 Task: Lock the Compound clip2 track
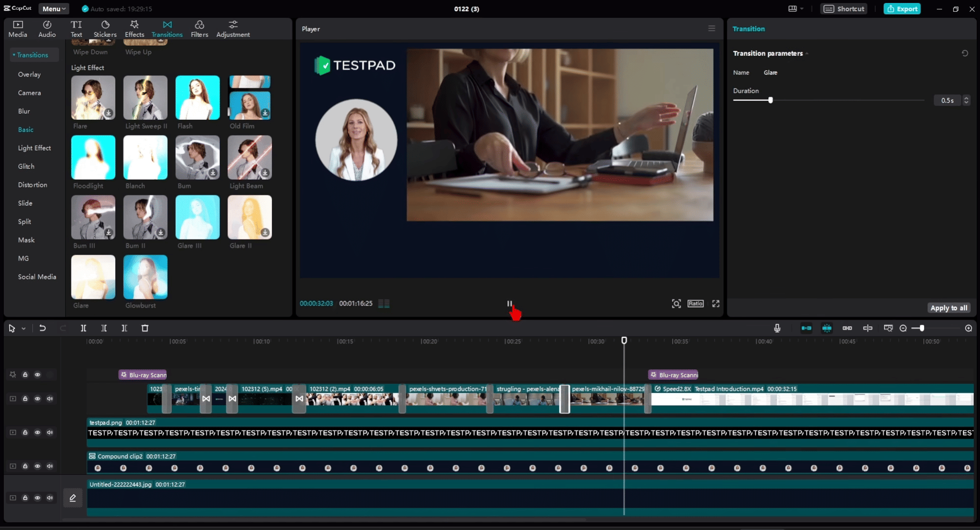coord(25,466)
